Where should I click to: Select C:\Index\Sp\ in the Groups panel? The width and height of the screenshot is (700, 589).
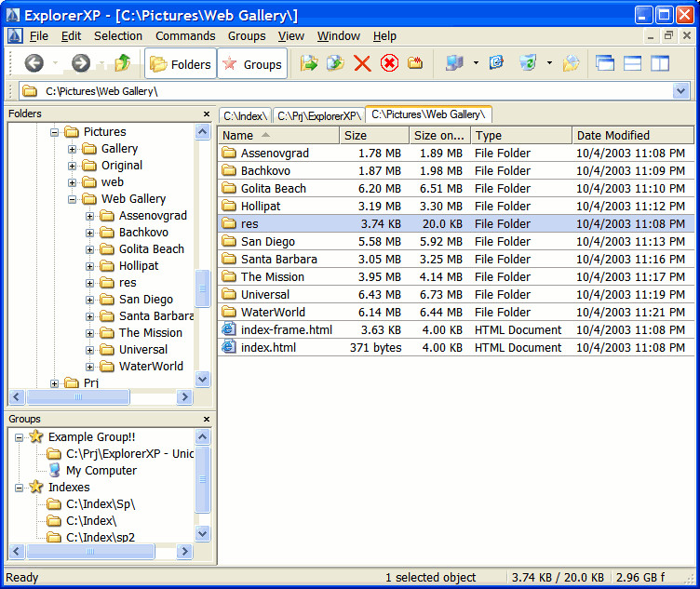click(101, 503)
